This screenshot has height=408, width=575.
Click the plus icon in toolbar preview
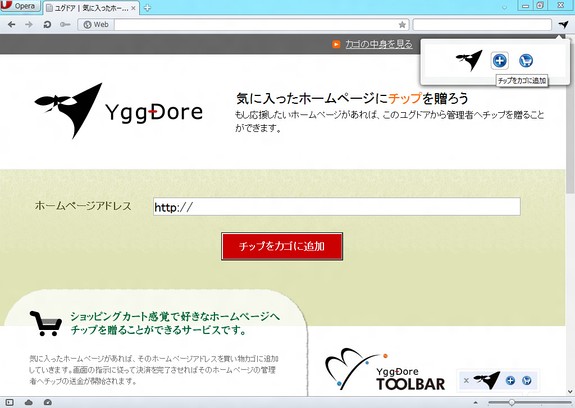pos(510,381)
